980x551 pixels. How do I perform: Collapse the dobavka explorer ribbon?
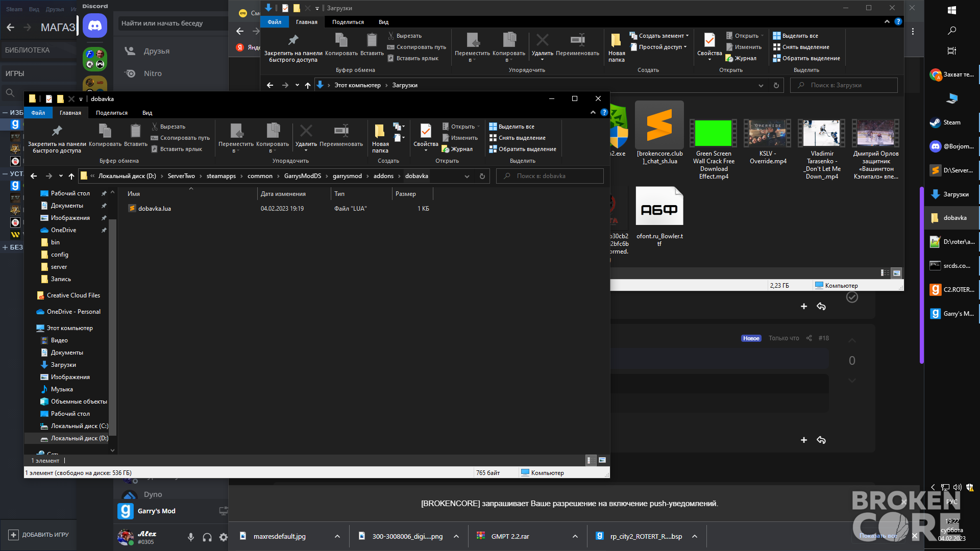click(x=593, y=112)
